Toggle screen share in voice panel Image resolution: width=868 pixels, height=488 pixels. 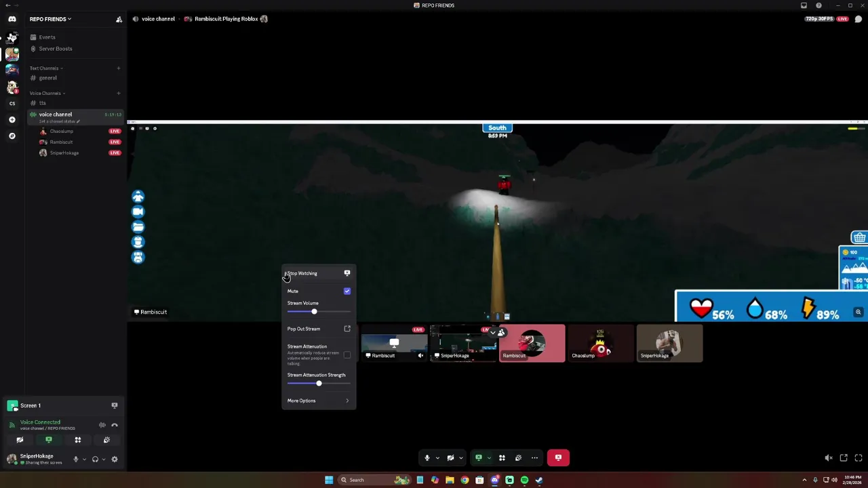(49, 440)
